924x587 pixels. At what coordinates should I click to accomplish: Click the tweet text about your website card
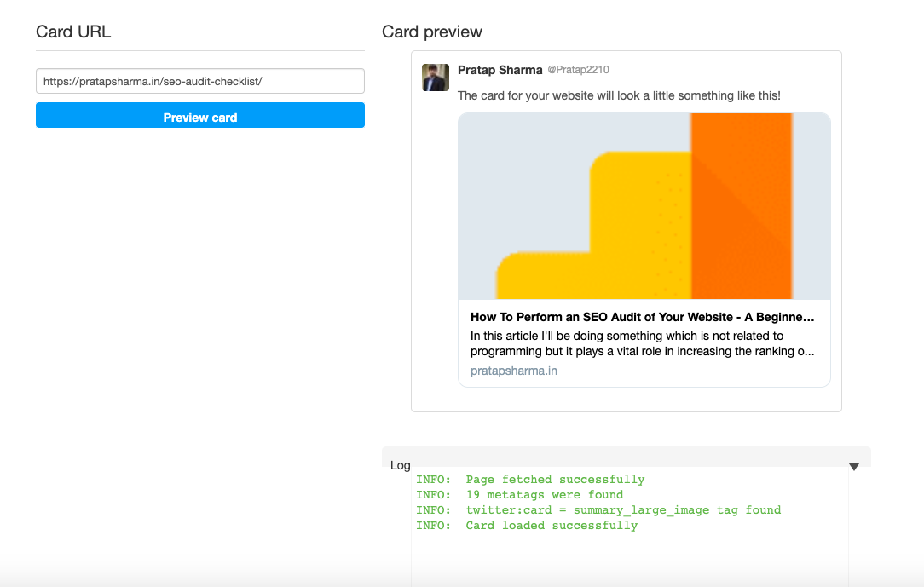point(618,95)
